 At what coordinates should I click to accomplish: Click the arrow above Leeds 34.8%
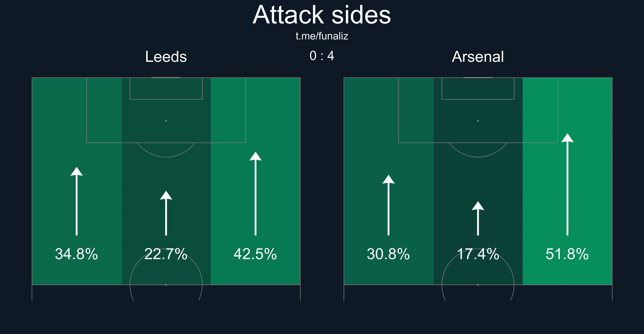tap(77, 201)
